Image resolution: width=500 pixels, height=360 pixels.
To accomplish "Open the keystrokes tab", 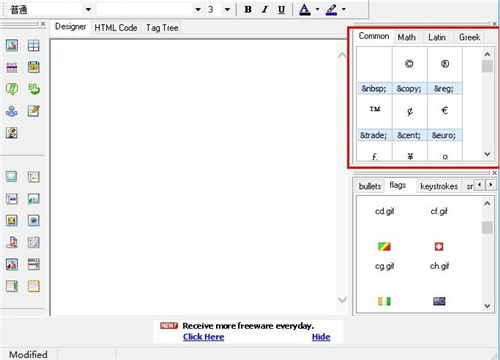I will [439, 186].
